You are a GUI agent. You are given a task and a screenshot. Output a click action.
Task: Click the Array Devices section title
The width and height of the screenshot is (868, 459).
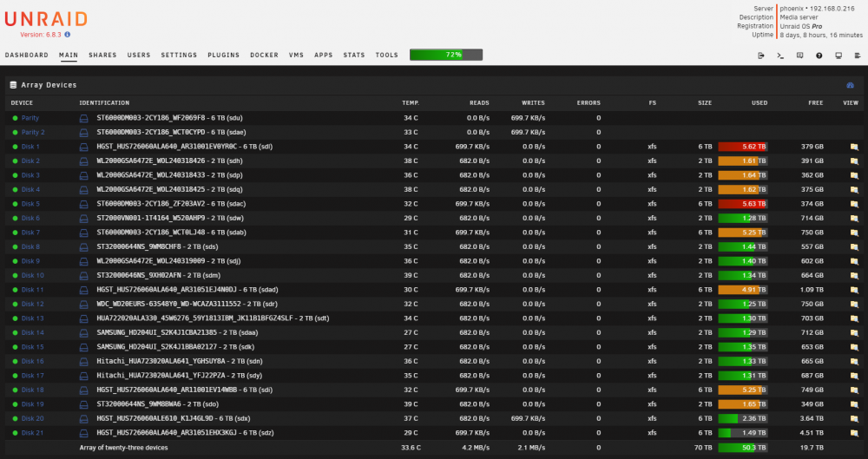pyautogui.click(x=49, y=85)
